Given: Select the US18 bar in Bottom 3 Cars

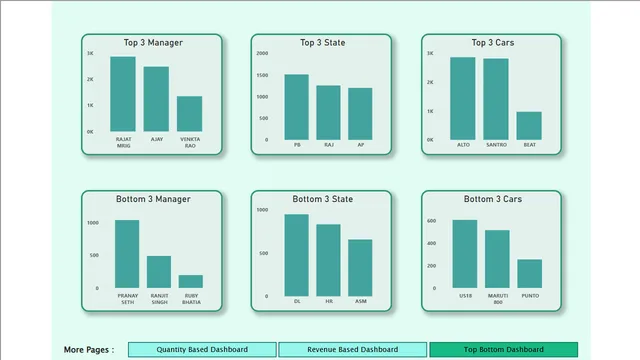Looking at the screenshot, I should [465, 254].
